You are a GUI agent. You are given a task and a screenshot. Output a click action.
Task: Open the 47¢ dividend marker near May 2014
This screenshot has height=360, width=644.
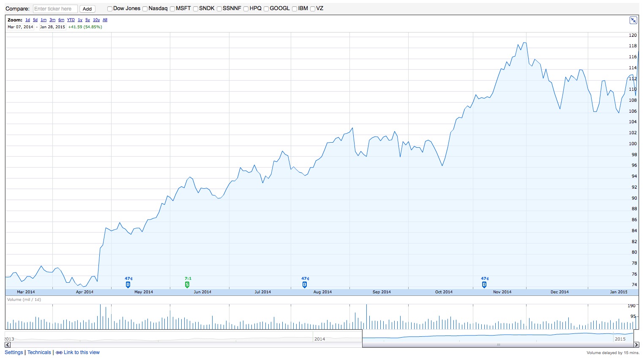click(128, 285)
